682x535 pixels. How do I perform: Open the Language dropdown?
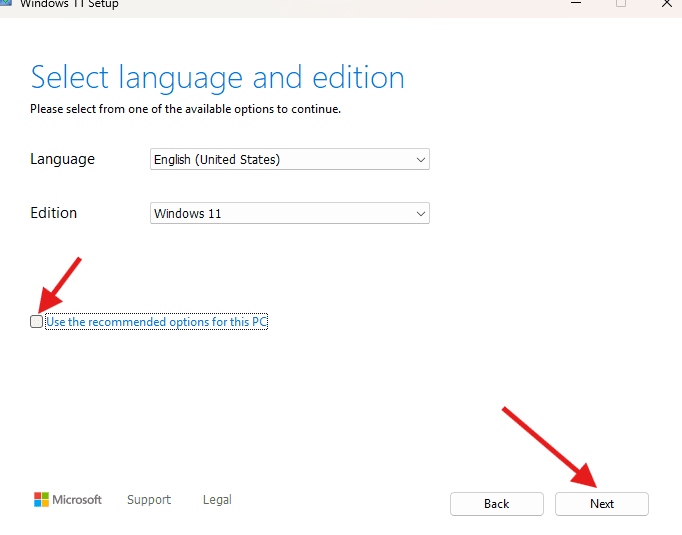click(x=290, y=159)
